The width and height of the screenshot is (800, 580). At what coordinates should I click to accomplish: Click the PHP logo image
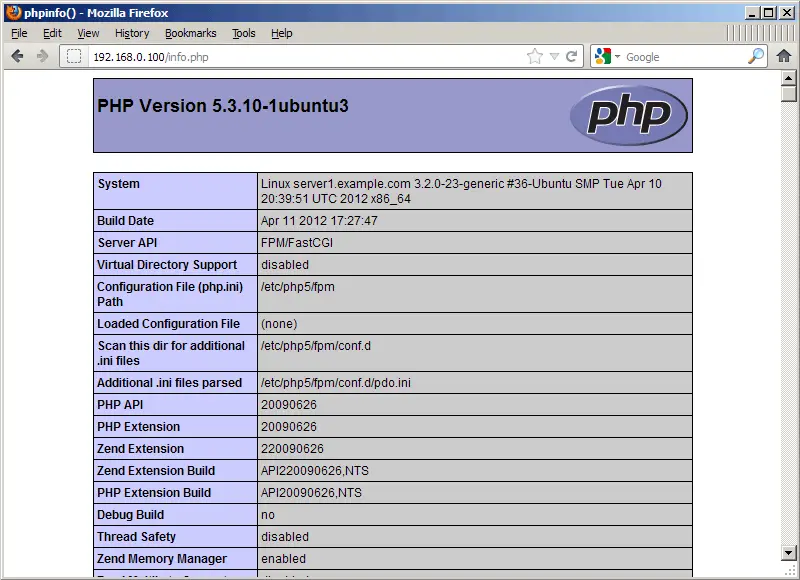tap(629, 115)
